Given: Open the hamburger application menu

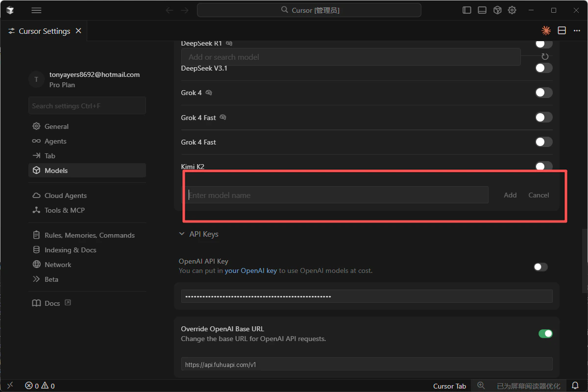Looking at the screenshot, I should click(36, 10).
